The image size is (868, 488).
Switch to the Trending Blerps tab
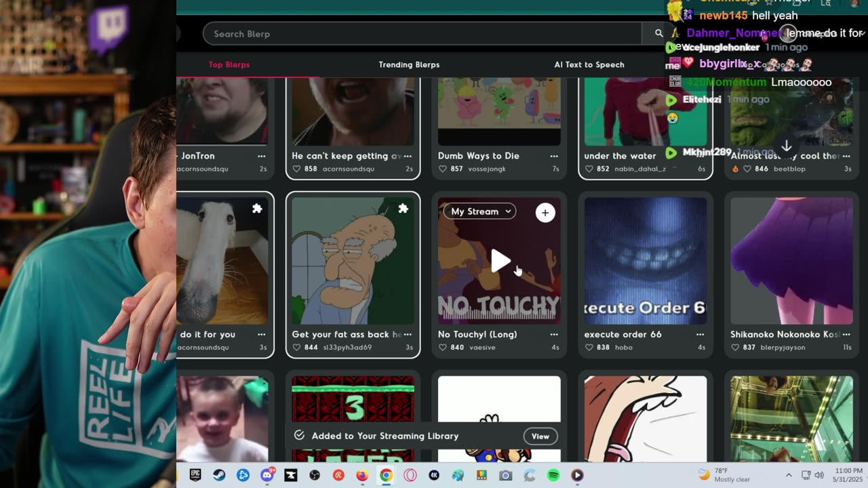pyautogui.click(x=409, y=64)
